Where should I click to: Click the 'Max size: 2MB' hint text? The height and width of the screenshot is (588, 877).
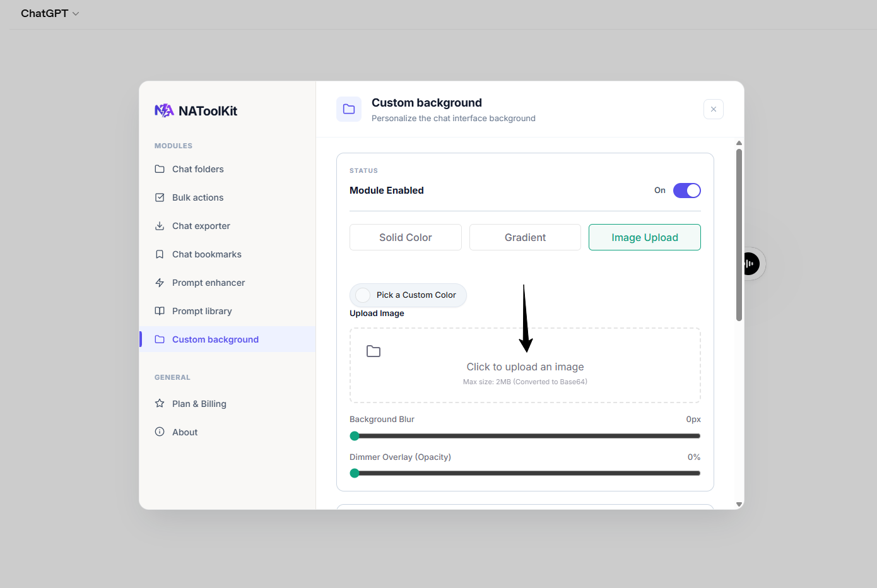[x=525, y=382]
